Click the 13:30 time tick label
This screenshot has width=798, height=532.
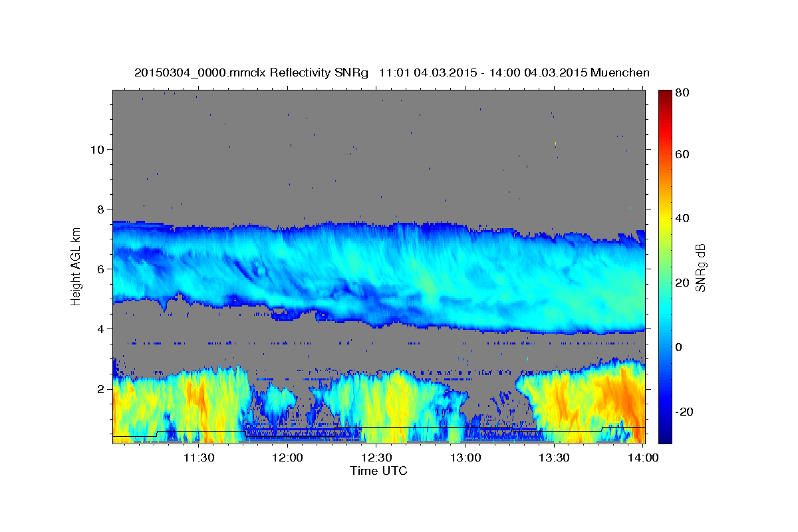click(554, 458)
